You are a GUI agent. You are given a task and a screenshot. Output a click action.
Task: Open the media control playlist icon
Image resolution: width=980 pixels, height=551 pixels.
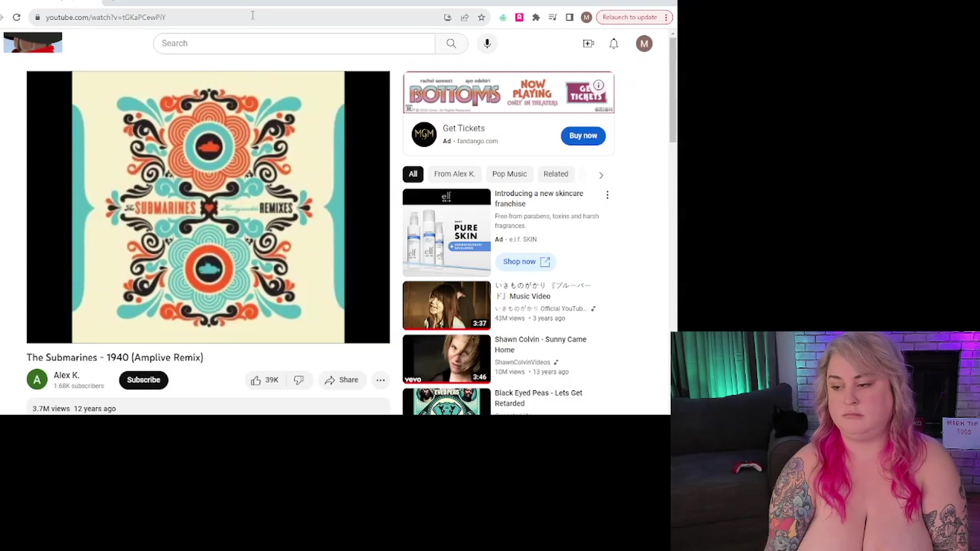click(x=552, y=17)
